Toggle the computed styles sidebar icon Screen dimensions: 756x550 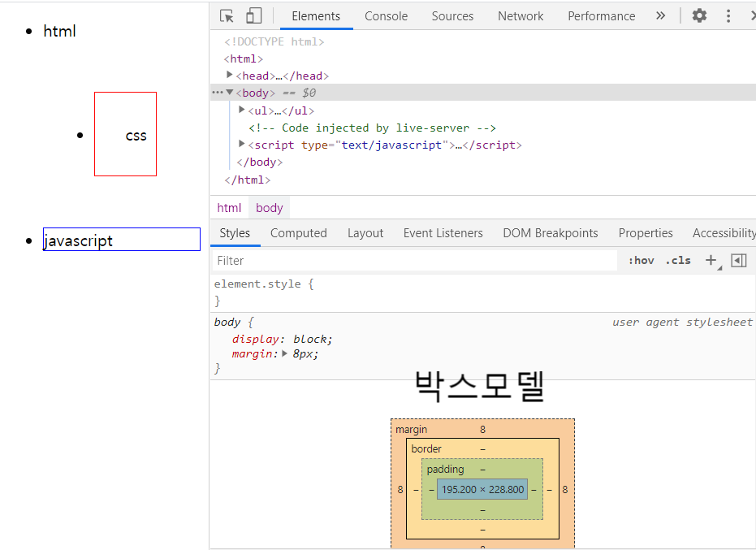tap(739, 261)
